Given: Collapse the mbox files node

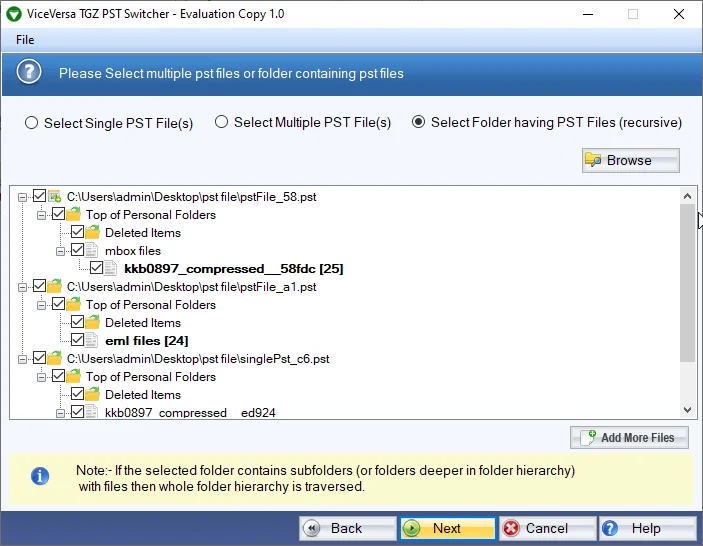Looking at the screenshot, I should click(60, 251).
